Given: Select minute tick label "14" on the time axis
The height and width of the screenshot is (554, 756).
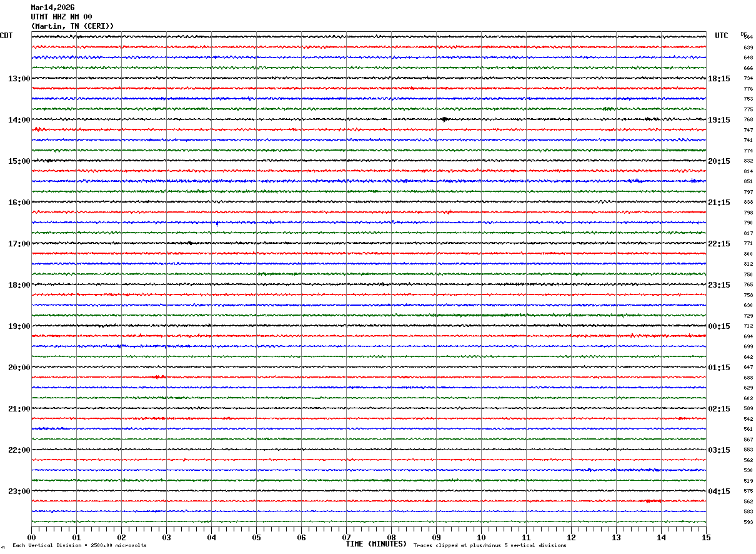Looking at the screenshot, I should click(x=661, y=538).
